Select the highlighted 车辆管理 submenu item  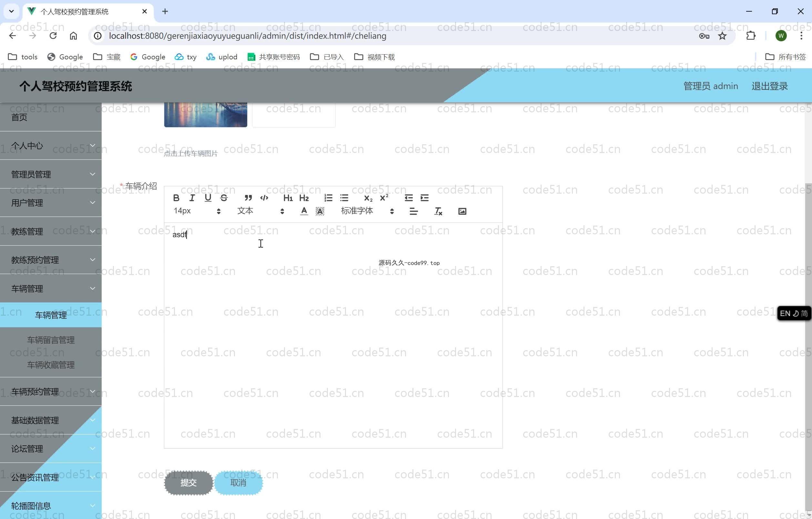point(51,315)
